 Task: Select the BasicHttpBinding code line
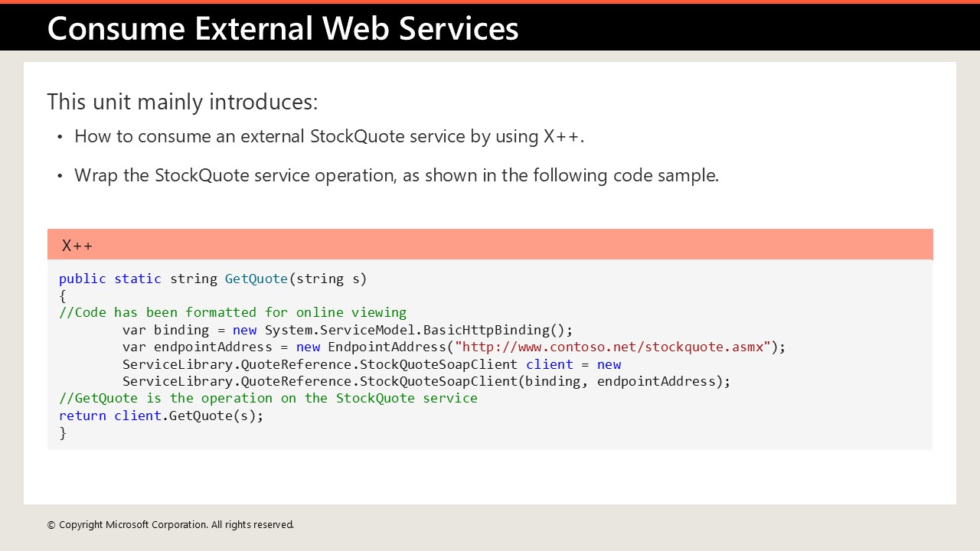pos(347,330)
